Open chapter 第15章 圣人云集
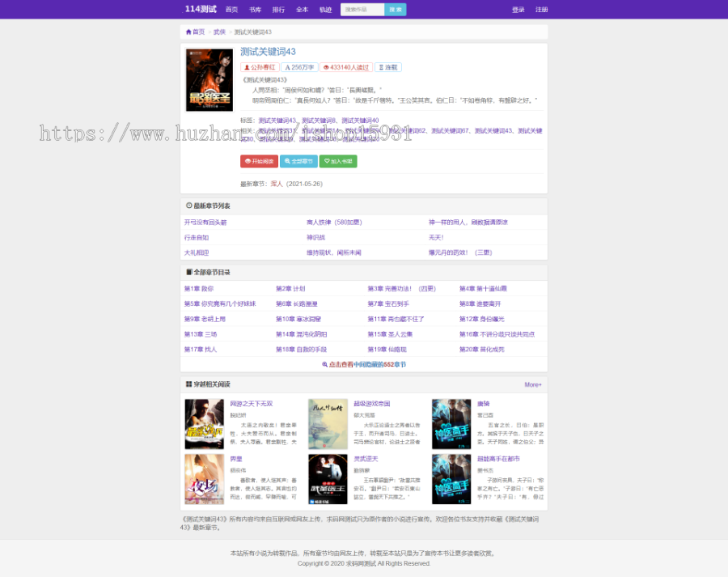 click(x=390, y=334)
